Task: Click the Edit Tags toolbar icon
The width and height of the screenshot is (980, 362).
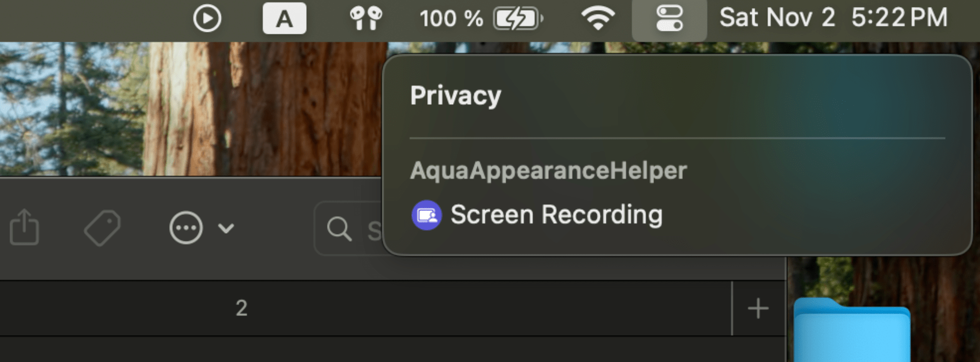Action: coord(102,228)
